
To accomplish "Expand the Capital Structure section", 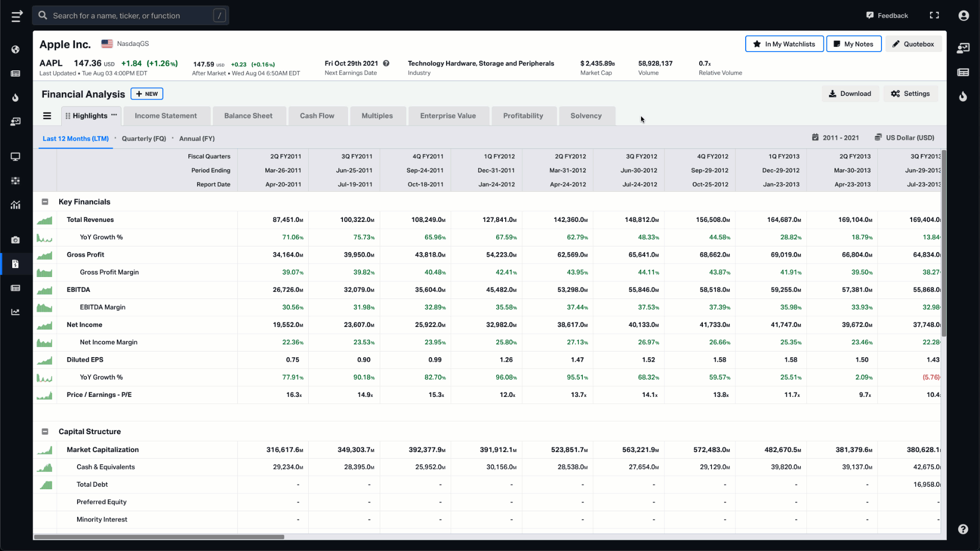I will [45, 431].
